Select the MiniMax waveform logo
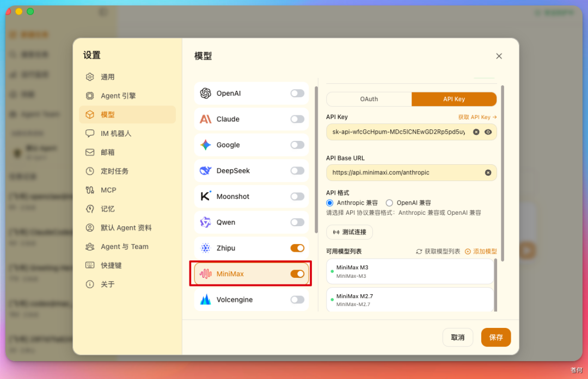The height and width of the screenshot is (379, 588). tap(205, 274)
